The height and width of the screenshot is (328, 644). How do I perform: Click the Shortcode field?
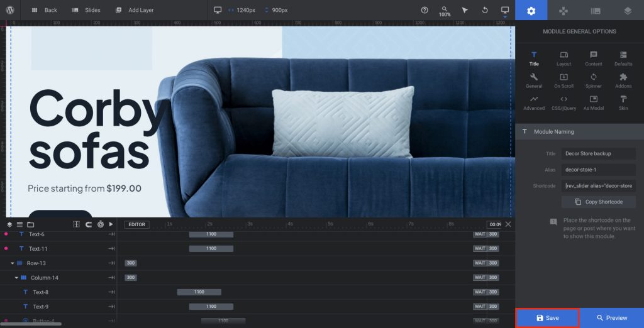click(599, 186)
